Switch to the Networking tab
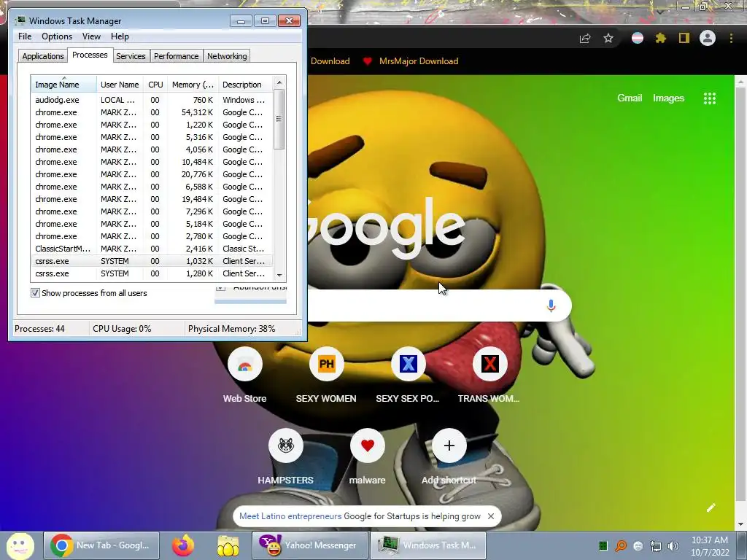This screenshot has width=747, height=560. coord(227,56)
